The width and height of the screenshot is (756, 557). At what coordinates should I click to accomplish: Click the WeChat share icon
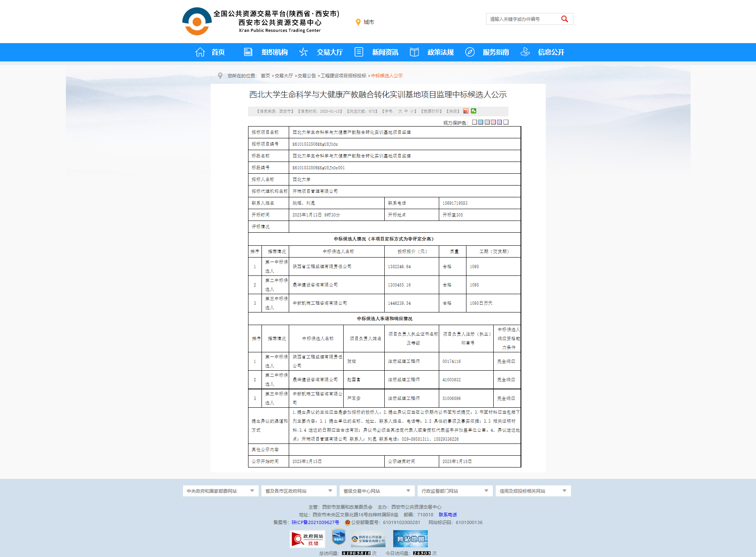[473, 111]
